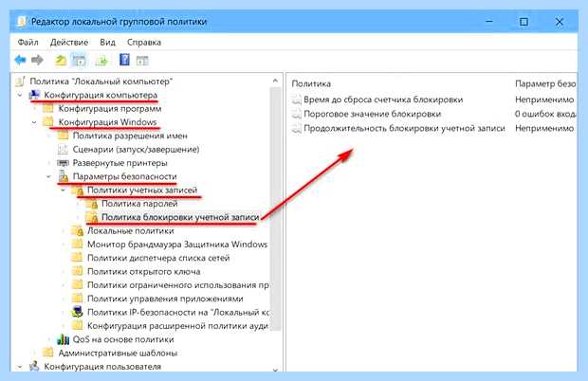The height and width of the screenshot is (381, 588).
Task: Click the Политика паролей folder icon
Action: pos(92,204)
